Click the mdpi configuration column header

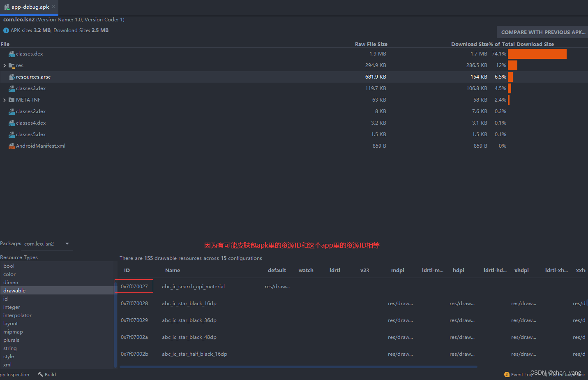pos(398,270)
